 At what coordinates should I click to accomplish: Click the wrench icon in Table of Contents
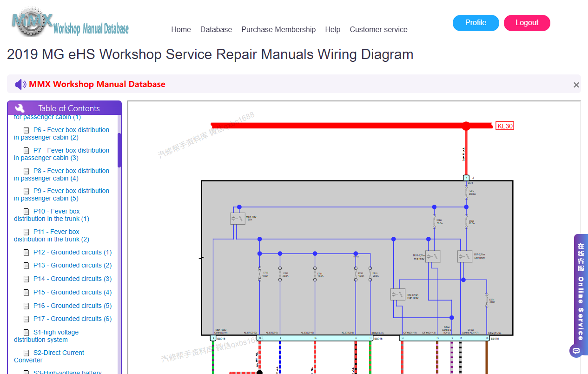coord(20,108)
